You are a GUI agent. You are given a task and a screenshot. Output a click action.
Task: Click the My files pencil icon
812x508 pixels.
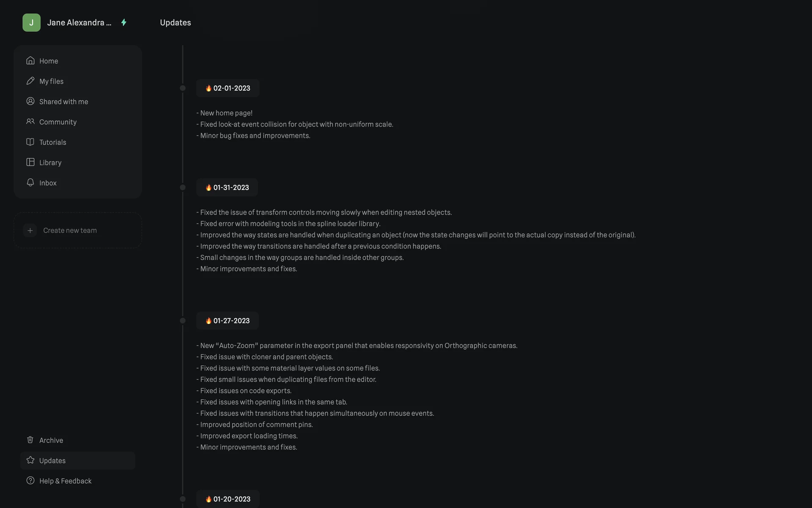(x=30, y=81)
